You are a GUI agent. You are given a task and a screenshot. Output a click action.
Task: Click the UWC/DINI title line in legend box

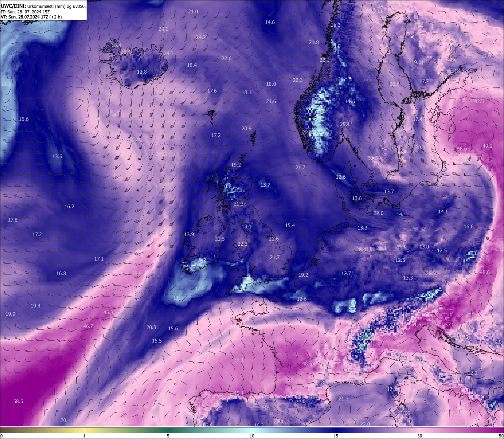[x=43, y=6]
